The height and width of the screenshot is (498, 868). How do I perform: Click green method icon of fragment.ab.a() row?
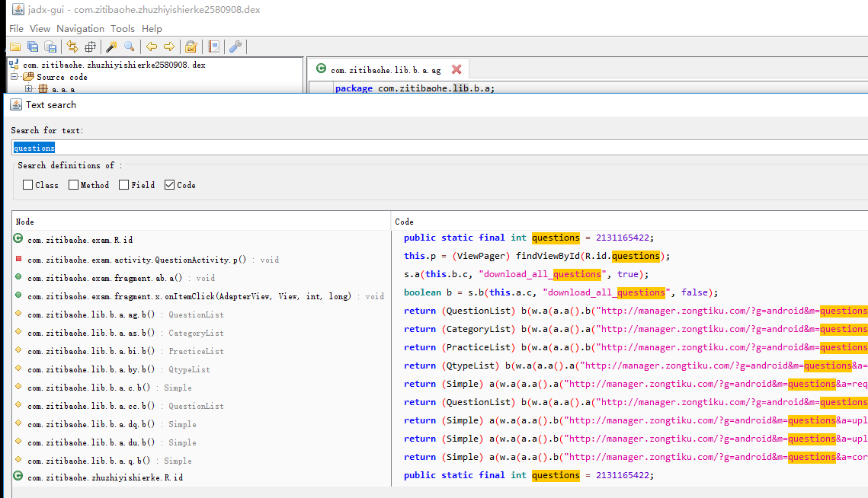click(x=18, y=276)
